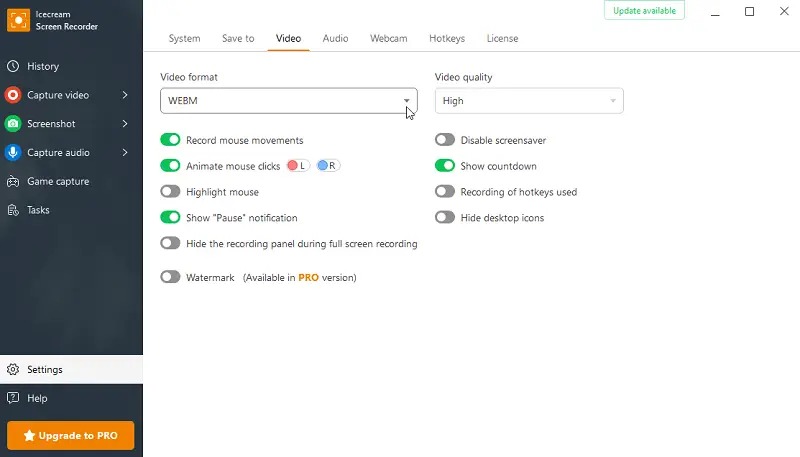Enable Hide the recording panel switch
Image resolution: width=800 pixels, height=457 pixels.
(x=170, y=243)
